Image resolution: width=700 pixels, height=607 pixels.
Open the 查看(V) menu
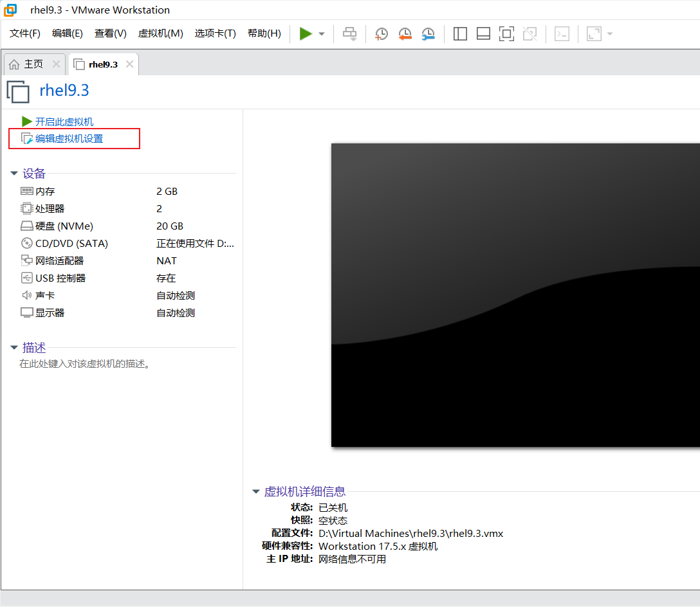(110, 33)
